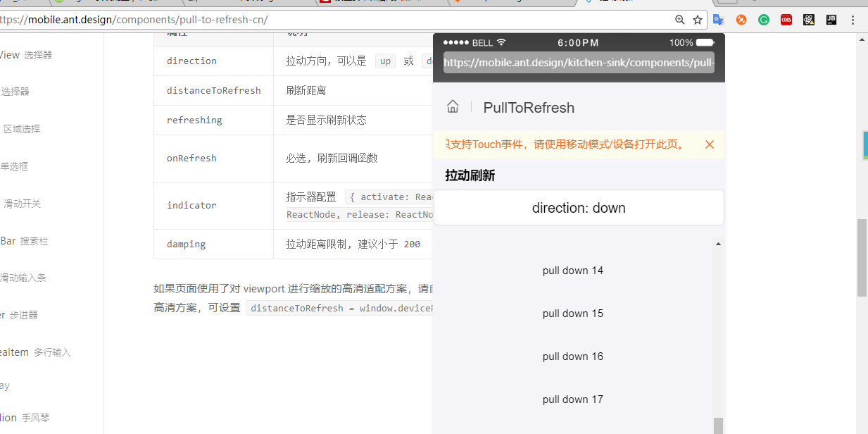
Task: Click the orange lifebuoy extension icon
Action: coord(741,20)
